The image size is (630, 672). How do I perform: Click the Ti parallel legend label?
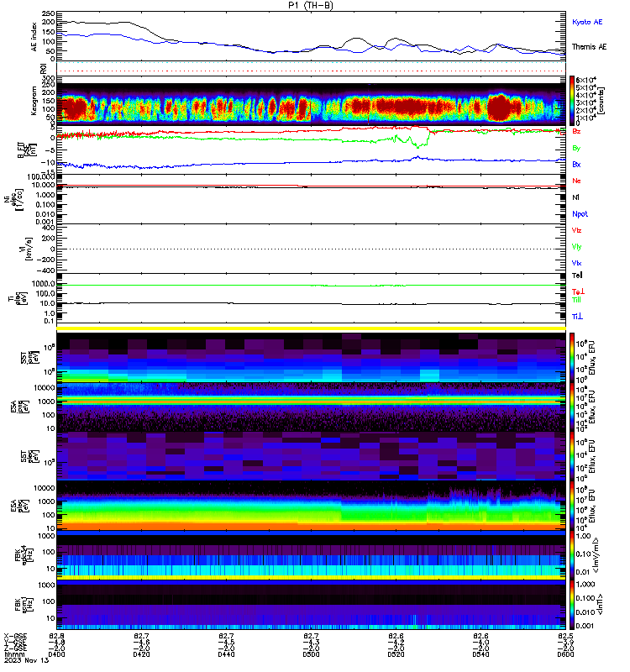tap(576, 300)
